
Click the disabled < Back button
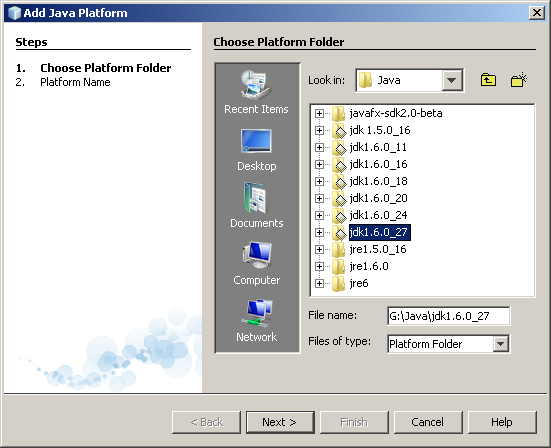(206, 422)
